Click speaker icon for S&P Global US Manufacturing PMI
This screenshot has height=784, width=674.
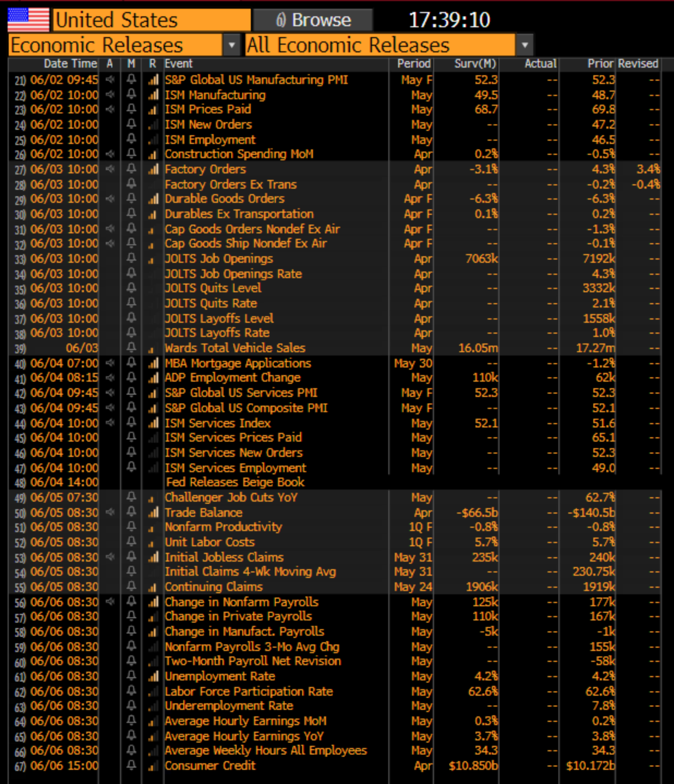coord(110,80)
